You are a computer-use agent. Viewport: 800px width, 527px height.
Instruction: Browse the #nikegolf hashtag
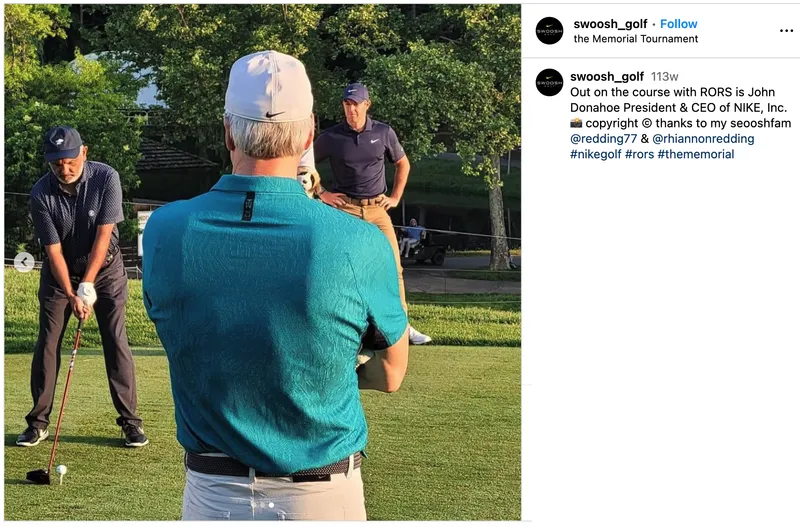pos(595,154)
